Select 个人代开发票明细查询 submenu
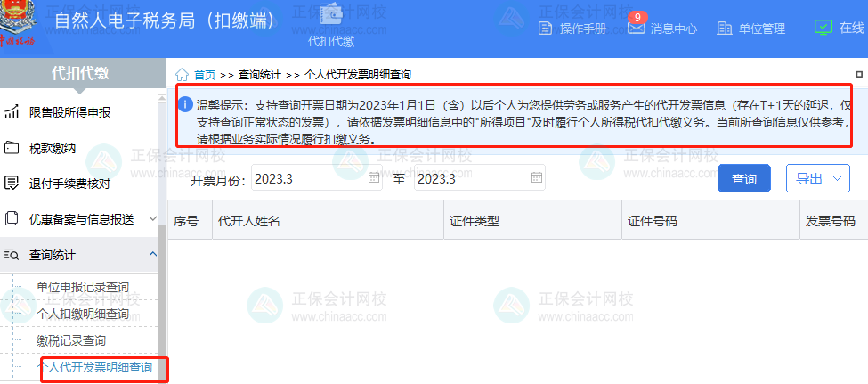Image resolution: width=868 pixels, height=384 pixels. coord(94,367)
